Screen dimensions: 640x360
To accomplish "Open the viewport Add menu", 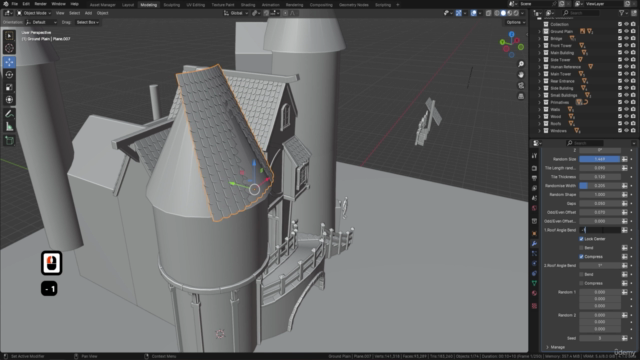I will (88, 13).
